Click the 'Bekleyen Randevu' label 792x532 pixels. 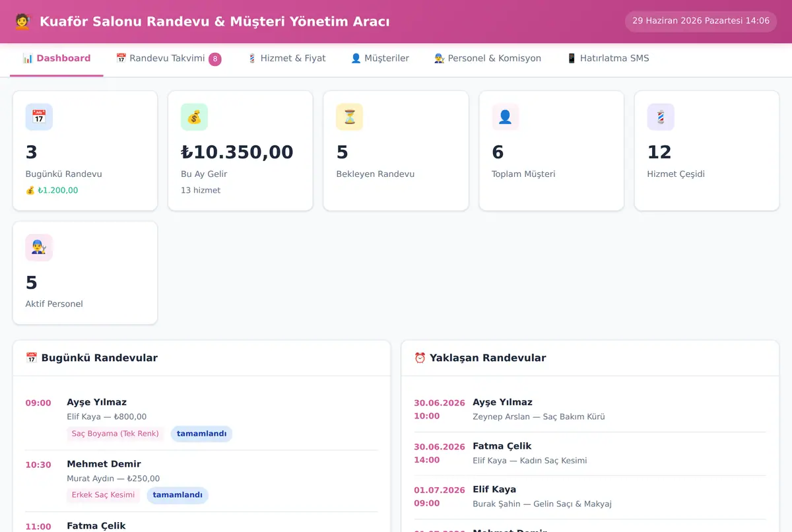pos(376,174)
